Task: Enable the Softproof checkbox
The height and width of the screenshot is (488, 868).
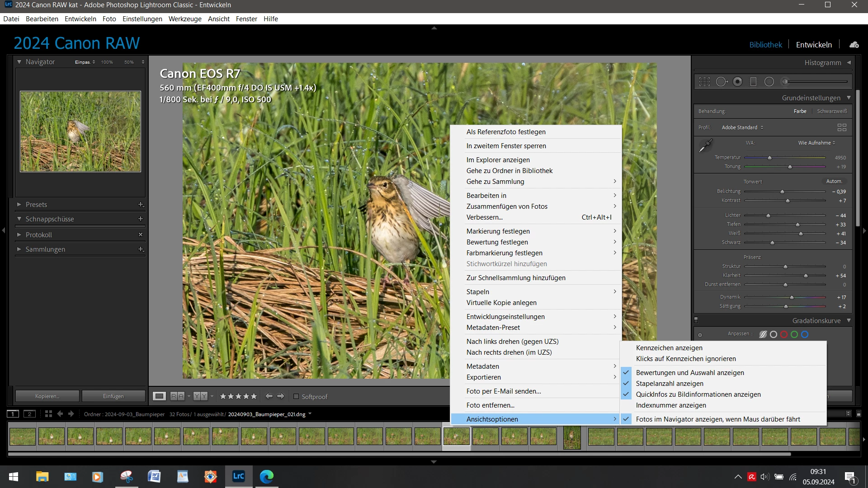Action: [296, 396]
